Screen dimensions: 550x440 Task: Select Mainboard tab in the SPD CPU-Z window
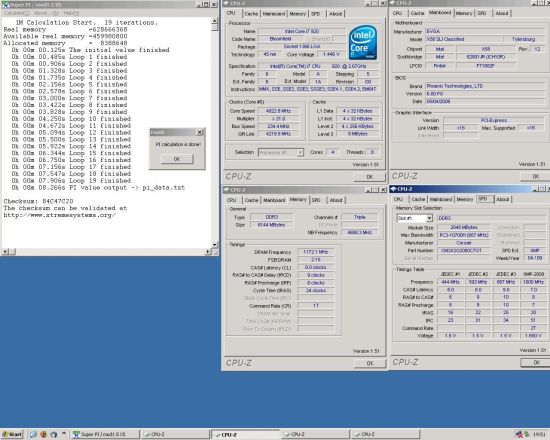(x=441, y=199)
